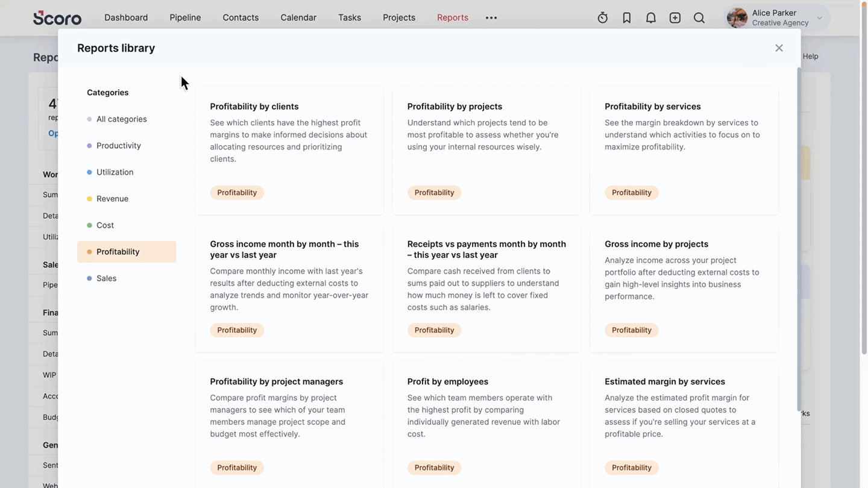Open the Projects menu

tap(399, 17)
